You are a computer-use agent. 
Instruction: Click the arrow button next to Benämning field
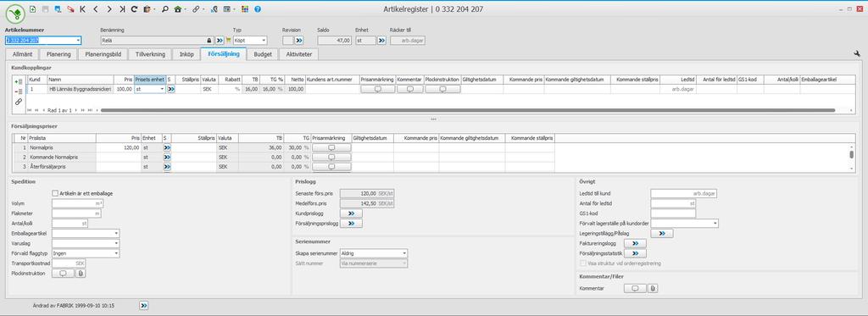tap(220, 41)
